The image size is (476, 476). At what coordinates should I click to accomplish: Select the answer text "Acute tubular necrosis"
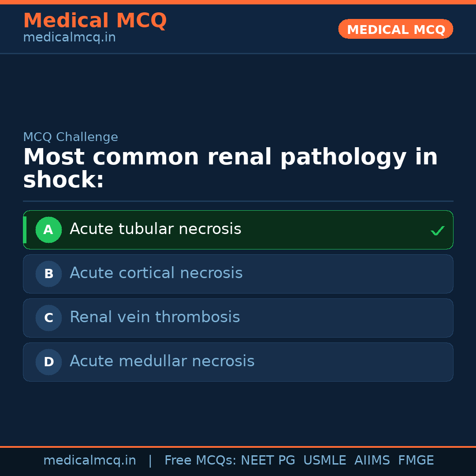pyautogui.click(x=155, y=229)
